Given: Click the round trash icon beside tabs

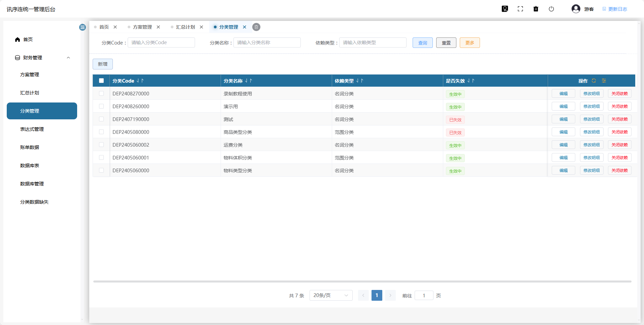Looking at the screenshot, I should coord(256,27).
